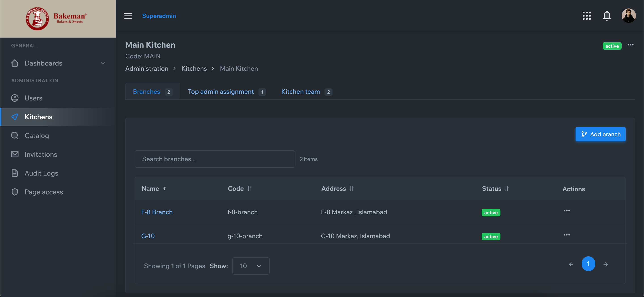Image resolution: width=644 pixels, height=297 pixels.
Task: Open the user avatar profile
Action: coord(629,16)
